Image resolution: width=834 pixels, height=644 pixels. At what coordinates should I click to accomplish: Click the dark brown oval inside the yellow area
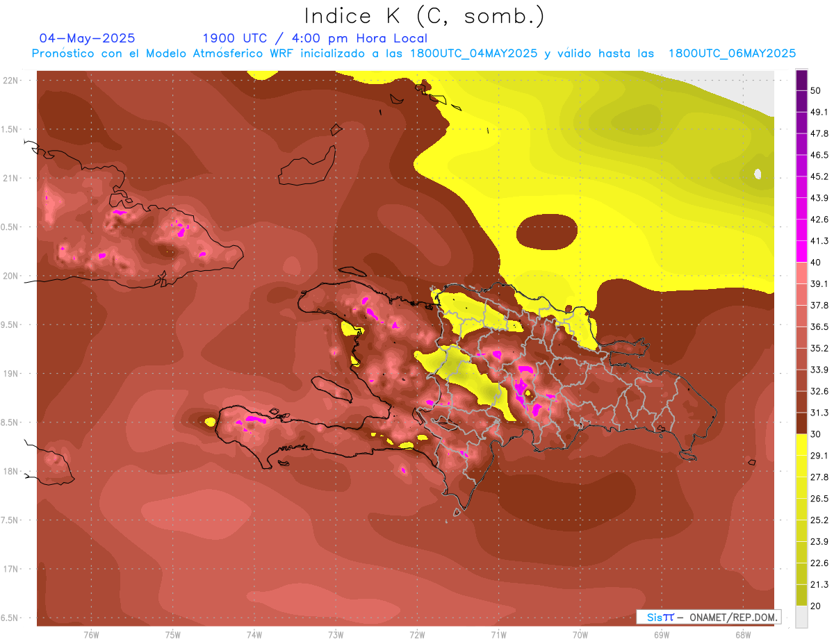547,232
